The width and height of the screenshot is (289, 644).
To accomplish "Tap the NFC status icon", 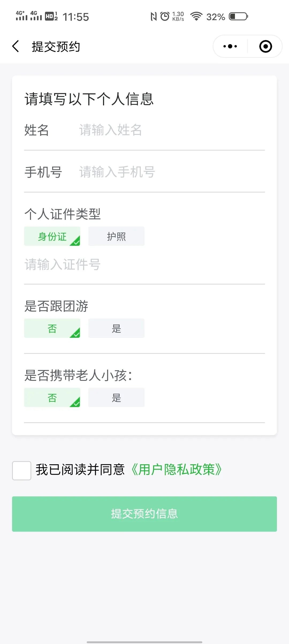I will pyautogui.click(x=154, y=17).
